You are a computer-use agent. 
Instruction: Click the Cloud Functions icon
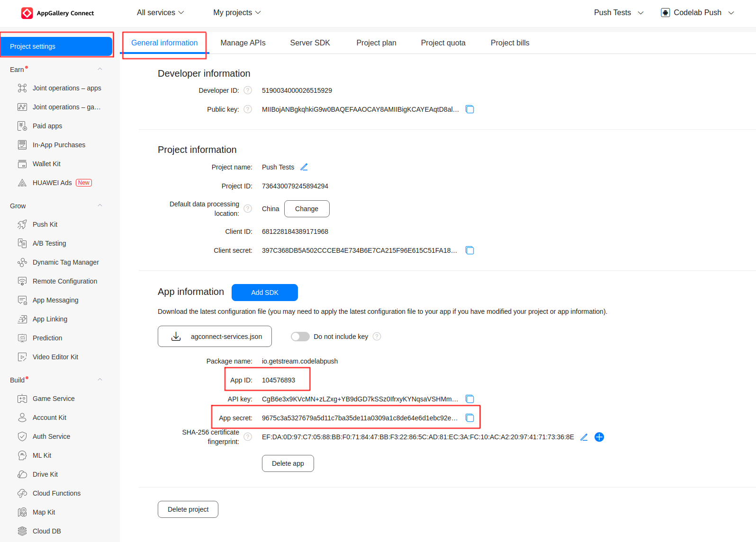click(x=22, y=493)
